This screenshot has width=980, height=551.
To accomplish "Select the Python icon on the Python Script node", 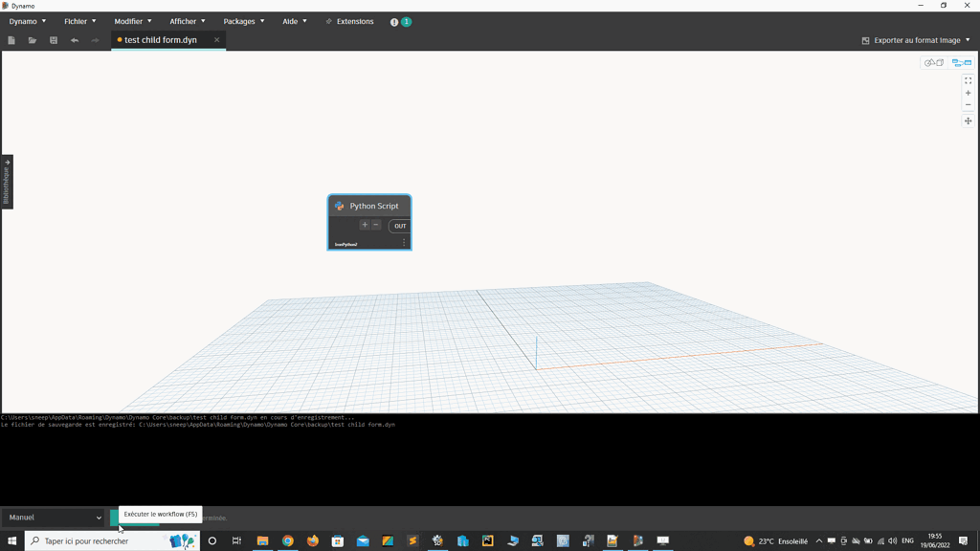I will coord(338,205).
